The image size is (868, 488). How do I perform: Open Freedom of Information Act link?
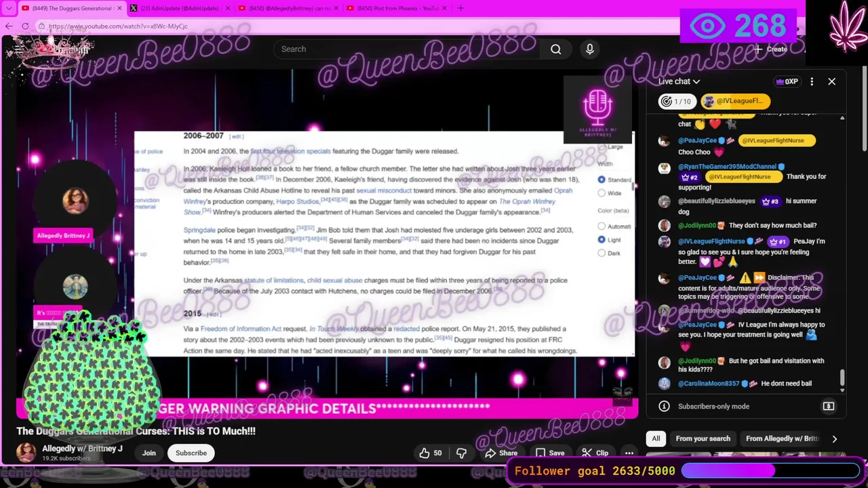point(241,329)
